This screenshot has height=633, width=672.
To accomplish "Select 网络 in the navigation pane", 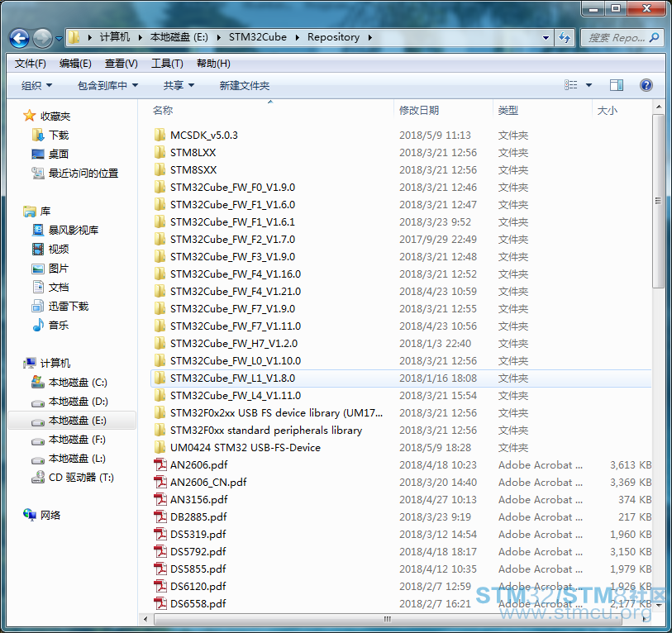I will pos(50,515).
